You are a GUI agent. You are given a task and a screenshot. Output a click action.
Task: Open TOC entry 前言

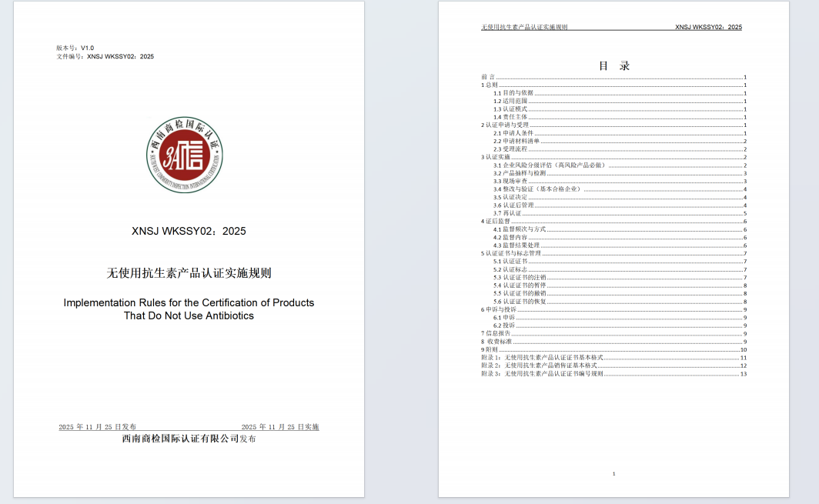488,78
